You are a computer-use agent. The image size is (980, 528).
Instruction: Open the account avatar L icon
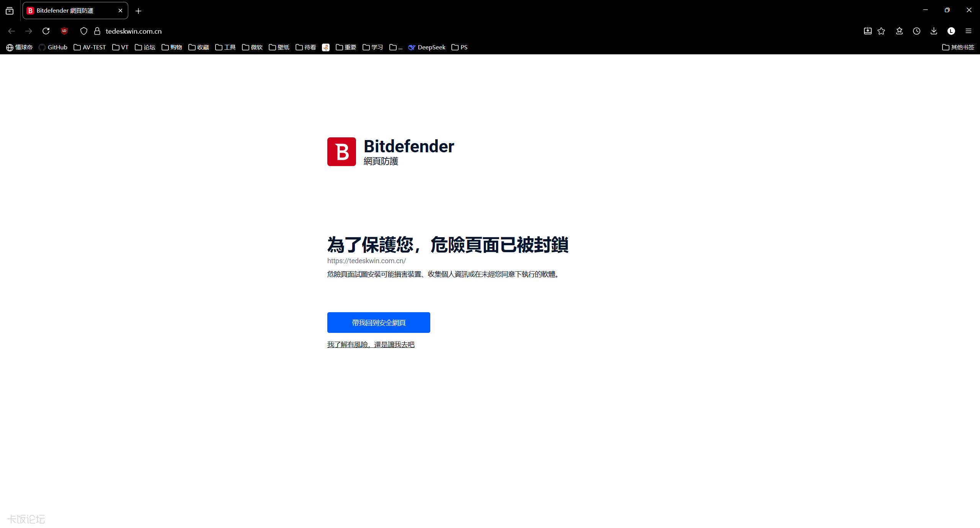click(951, 31)
